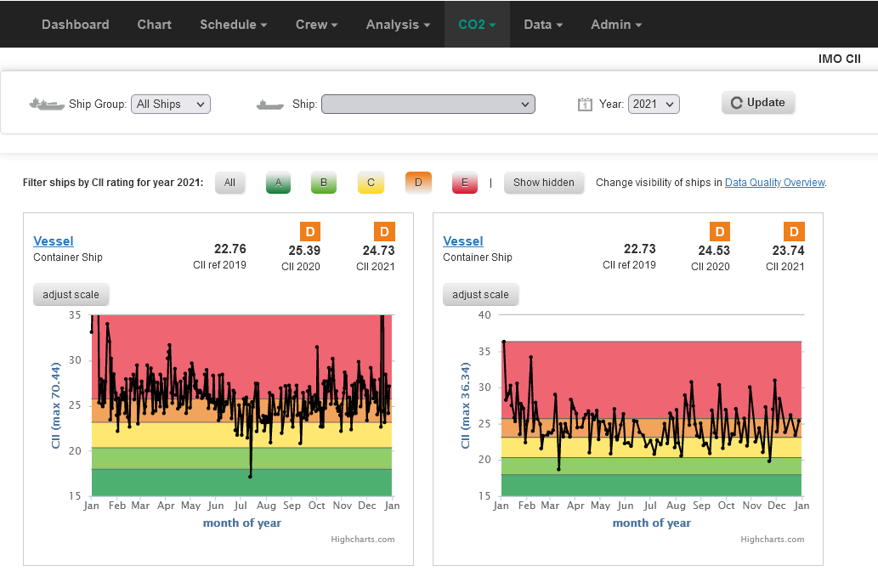Toggle the B rating filter
878x588 pixels.
click(x=324, y=183)
